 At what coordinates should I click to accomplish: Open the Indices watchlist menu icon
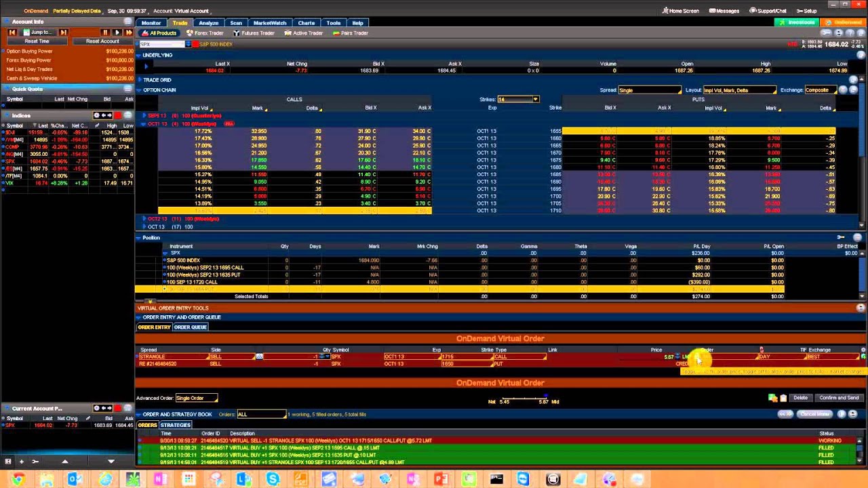[127, 115]
